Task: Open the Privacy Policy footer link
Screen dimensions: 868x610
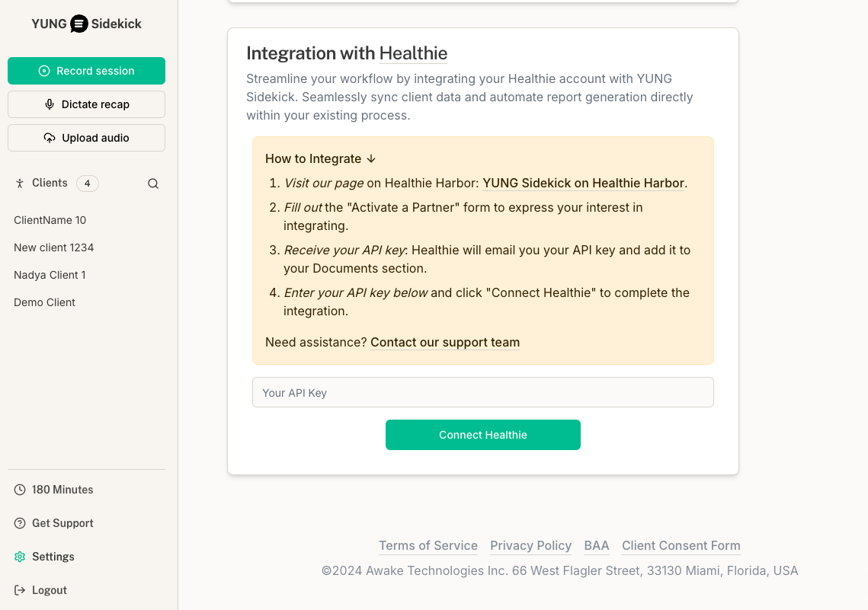Action: tap(530, 545)
